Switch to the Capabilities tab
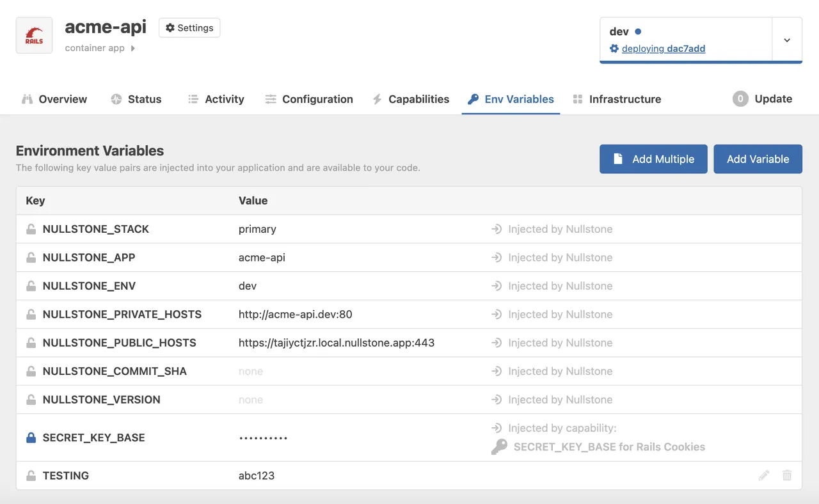Screen dimensions: 819x504 [x=410, y=99]
